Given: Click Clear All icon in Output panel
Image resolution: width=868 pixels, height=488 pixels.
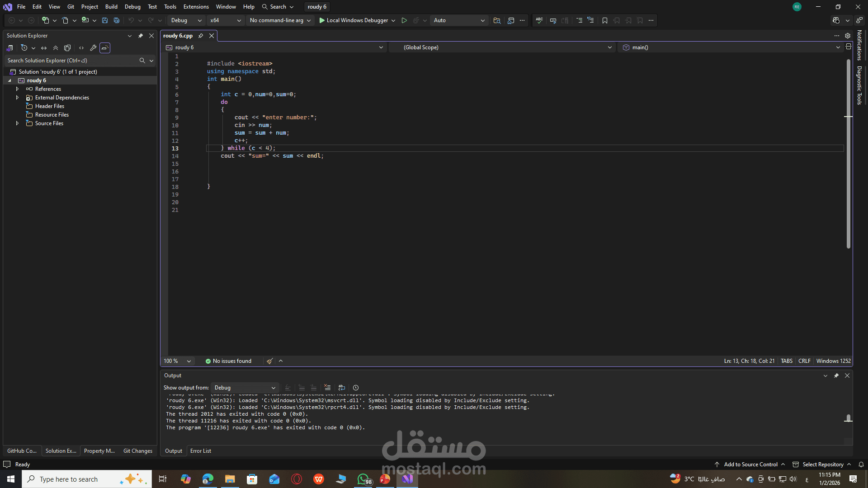Looking at the screenshot, I should click(x=327, y=388).
